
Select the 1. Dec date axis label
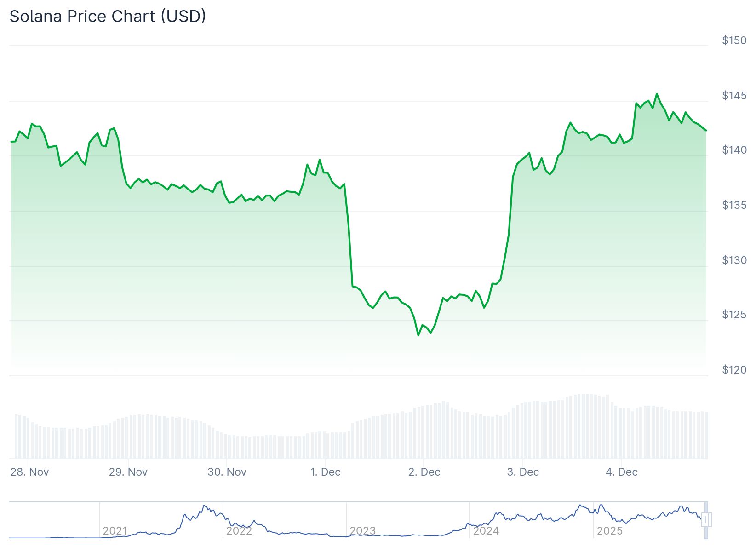click(326, 472)
